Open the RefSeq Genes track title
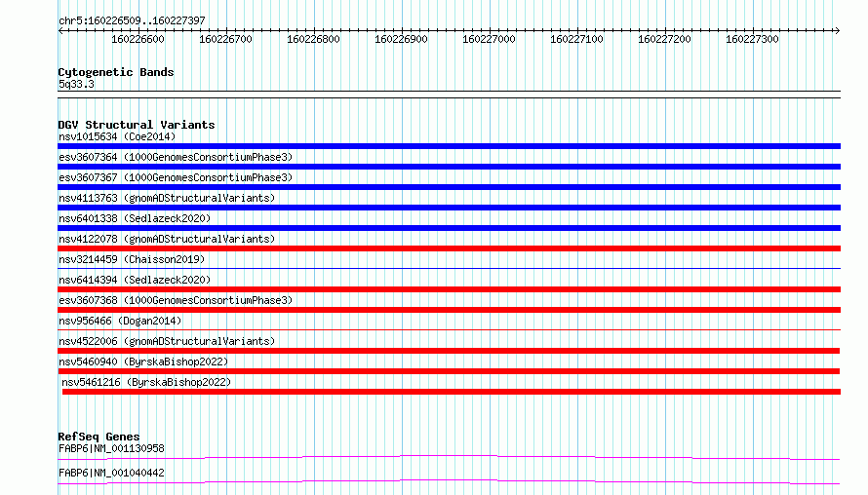868x495 pixels. pyautogui.click(x=99, y=437)
